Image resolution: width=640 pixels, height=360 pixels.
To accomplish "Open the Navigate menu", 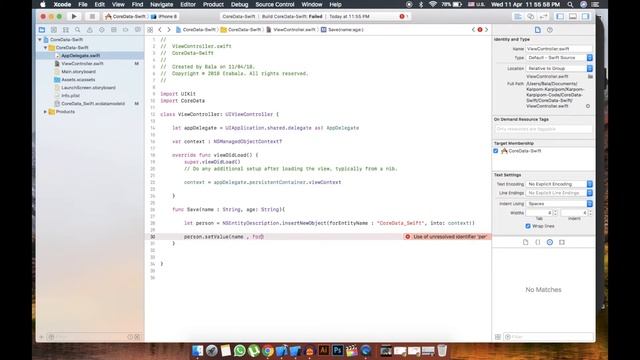I will [162, 4].
